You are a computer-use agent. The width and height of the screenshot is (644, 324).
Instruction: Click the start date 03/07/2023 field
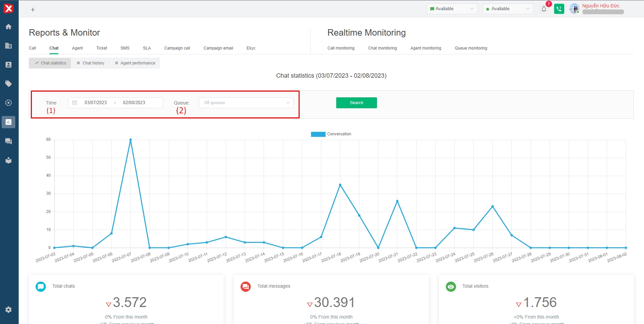click(96, 103)
